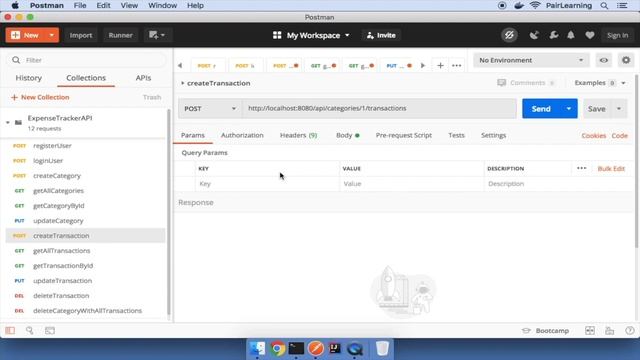640x360 pixels.
Task: Toggle sidebar icon in bottom bar
Action: (x=10, y=331)
